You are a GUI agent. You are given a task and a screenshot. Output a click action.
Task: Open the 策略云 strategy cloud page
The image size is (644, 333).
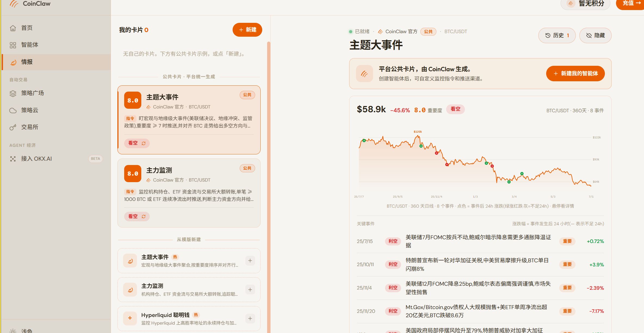pos(56,110)
